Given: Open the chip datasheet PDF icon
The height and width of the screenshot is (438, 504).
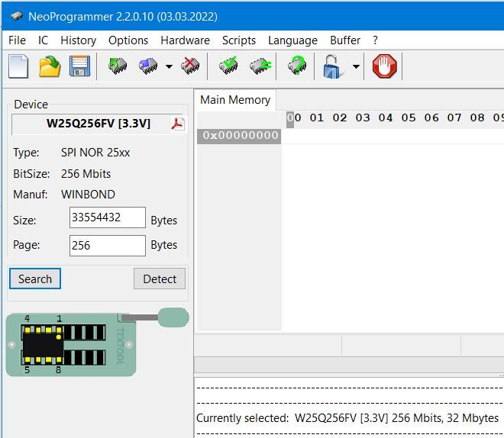Looking at the screenshot, I should (178, 124).
